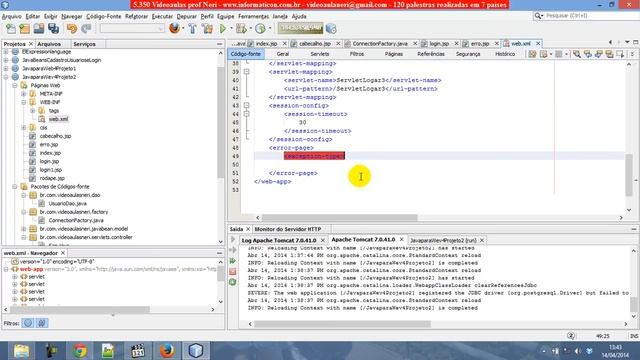
Task: Switch to the Servlets view of web.xml
Action: click(x=320, y=54)
